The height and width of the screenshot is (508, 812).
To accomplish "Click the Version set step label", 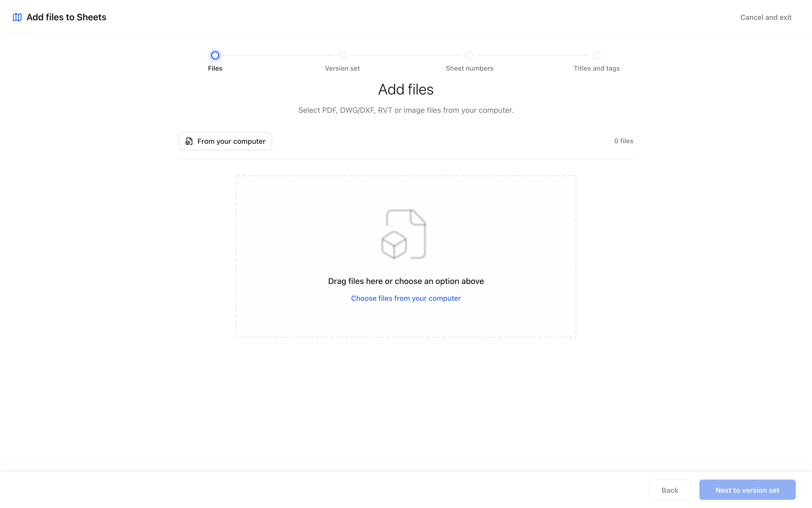I will click(342, 68).
